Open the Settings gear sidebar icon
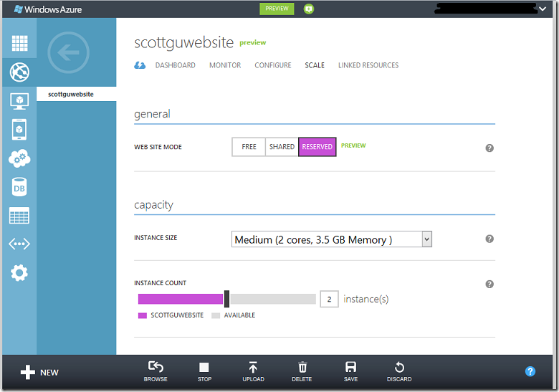Image resolution: width=559 pixels, height=392 pixels. 19,273
